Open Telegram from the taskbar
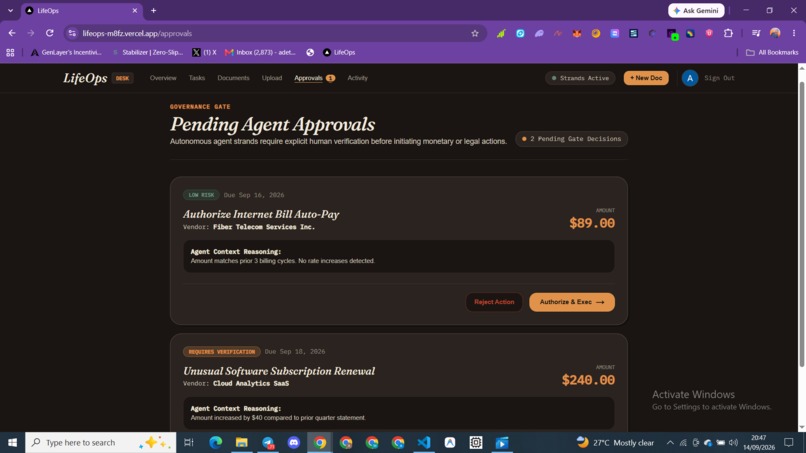Screen dimensions: 806x453 268,442
